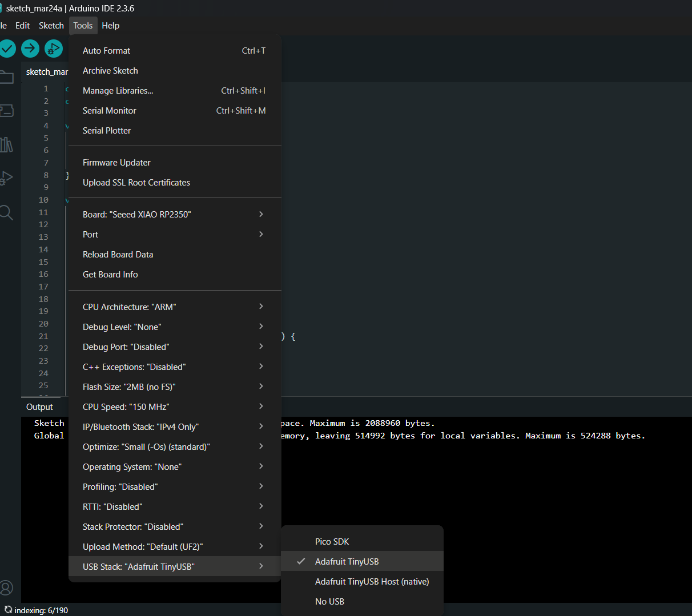Switch to the sketch_mar editor tab
The width and height of the screenshot is (692, 616).
46,72
